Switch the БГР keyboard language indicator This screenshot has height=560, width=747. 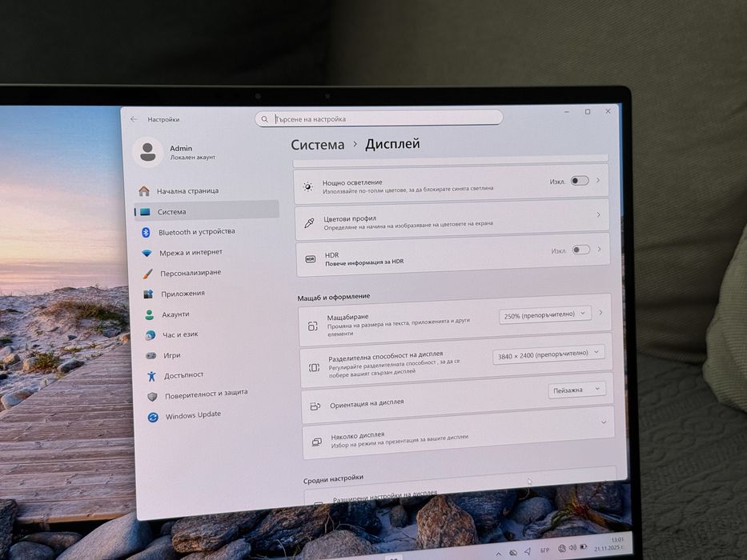click(x=544, y=550)
